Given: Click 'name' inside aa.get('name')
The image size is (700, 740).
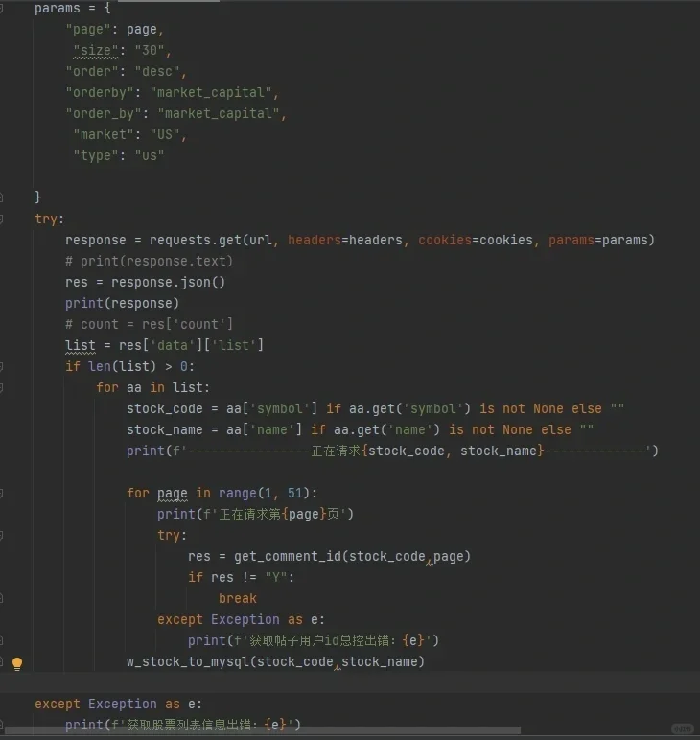Looking at the screenshot, I should 409,430.
